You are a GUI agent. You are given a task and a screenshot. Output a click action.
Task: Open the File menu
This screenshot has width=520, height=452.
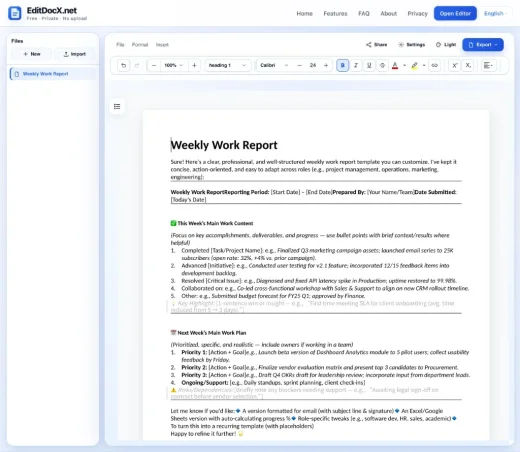(x=120, y=45)
